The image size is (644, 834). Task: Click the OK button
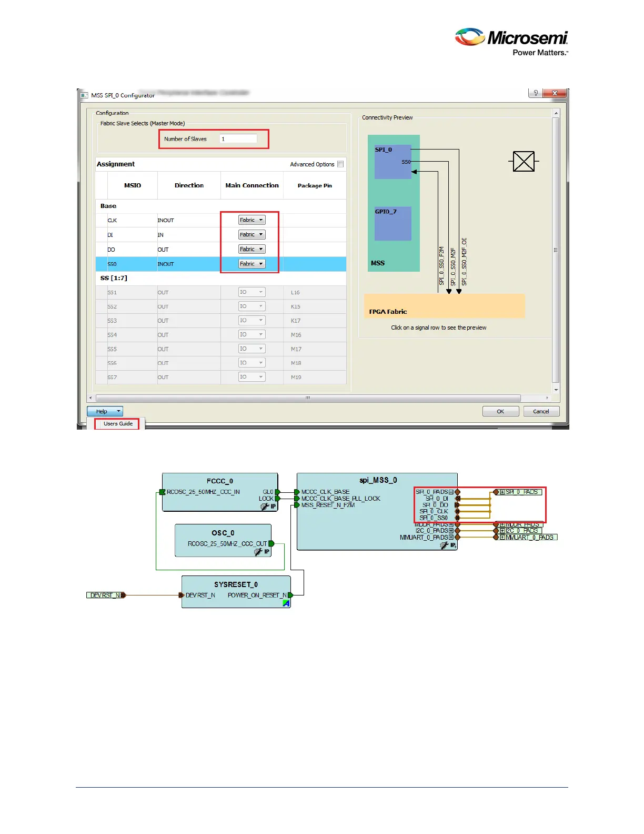[500, 411]
